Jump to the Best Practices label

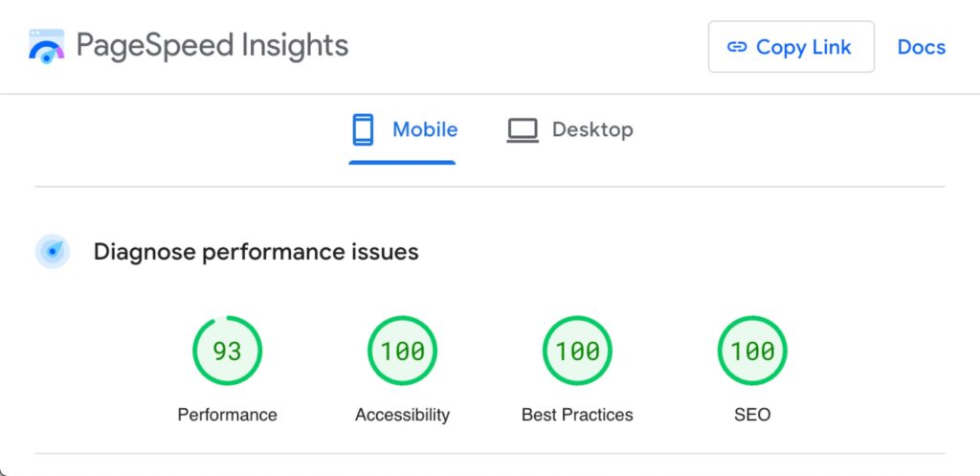tap(577, 415)
